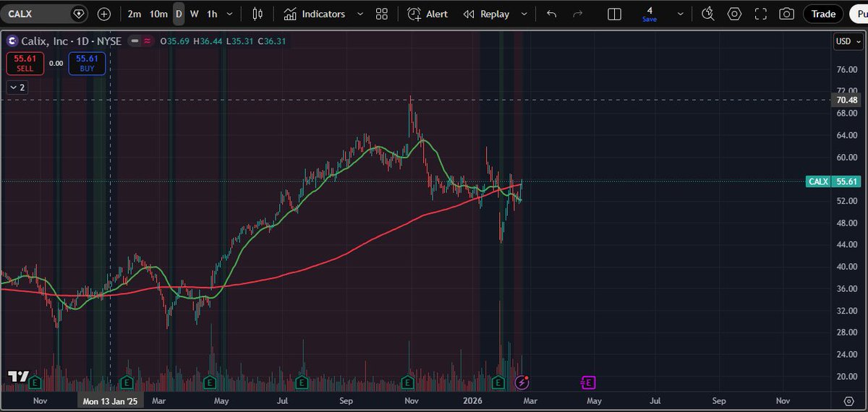
Task: Add a compare symbol with the plus icon
Action: [104, 14]
